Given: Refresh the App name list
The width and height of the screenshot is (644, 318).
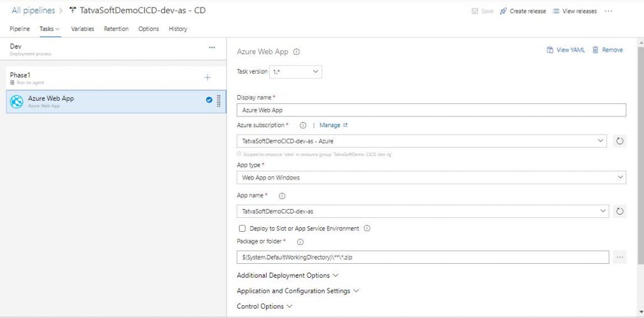Looking at the screenshot, I should pos(619,211).
